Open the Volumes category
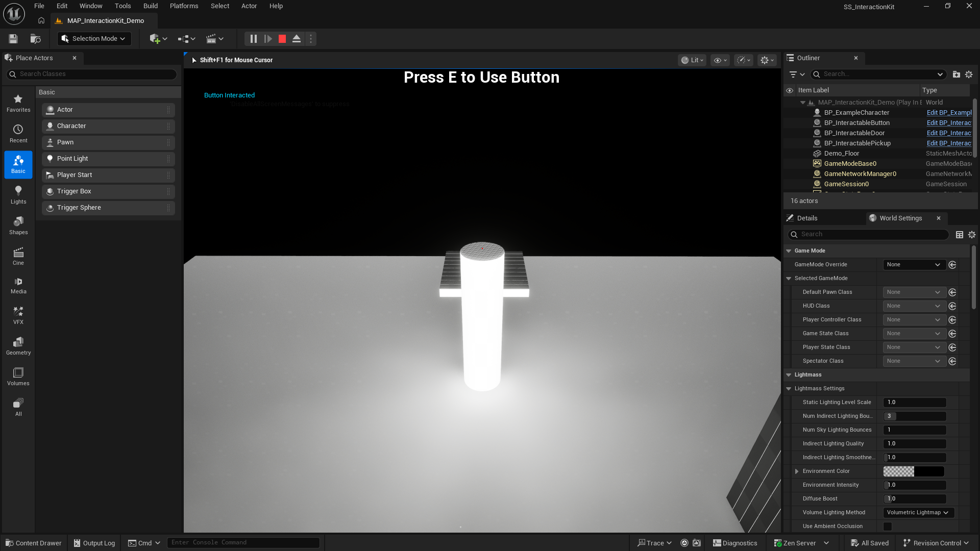This screenshot has height=551, width=980. point(18,377)
